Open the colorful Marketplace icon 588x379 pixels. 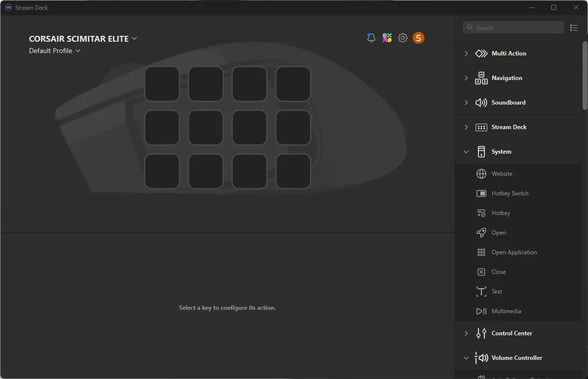click(387, 38)
